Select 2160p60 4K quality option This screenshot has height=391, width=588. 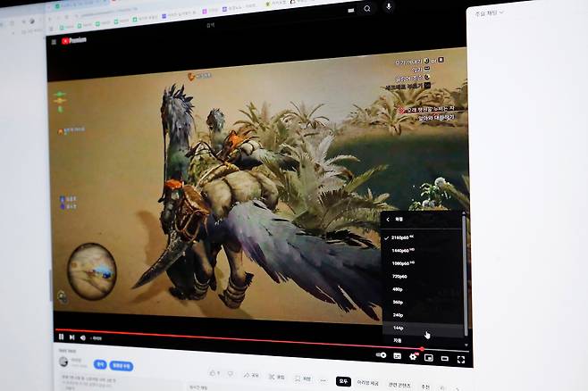[423, 237]
